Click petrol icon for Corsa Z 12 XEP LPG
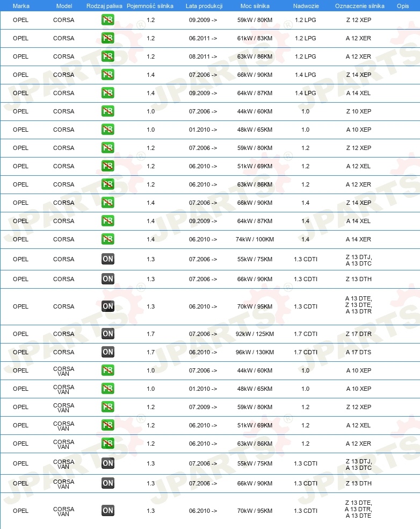 tap(108, 20)
